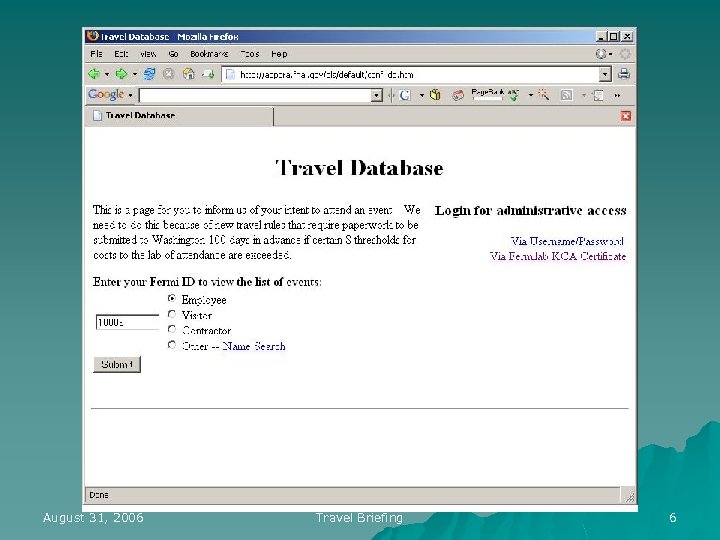This screenshot has width=720, height=540.
Task: Select the Employee radio button
Action: (x=172, y=298)
